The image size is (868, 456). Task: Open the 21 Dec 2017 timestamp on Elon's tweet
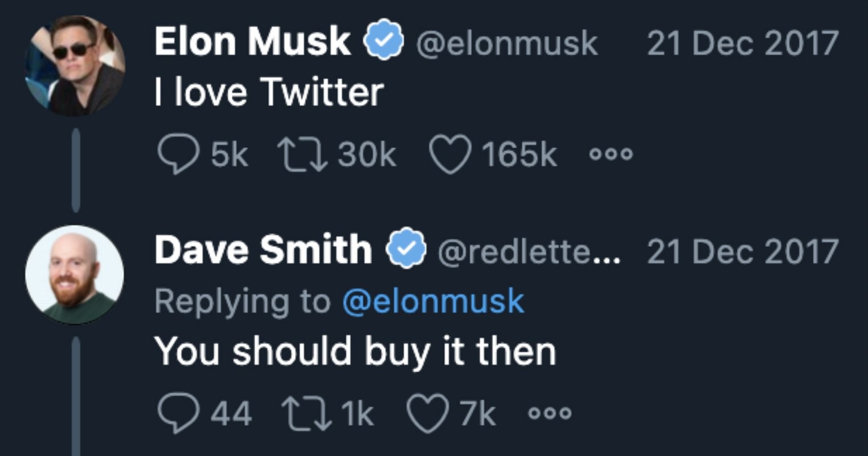point(742,43)
